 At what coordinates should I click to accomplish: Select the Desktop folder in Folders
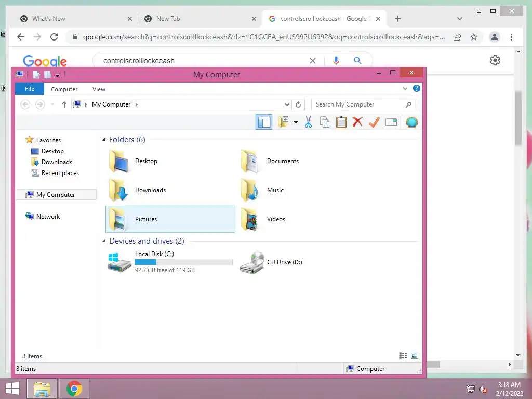click(170, 161)
